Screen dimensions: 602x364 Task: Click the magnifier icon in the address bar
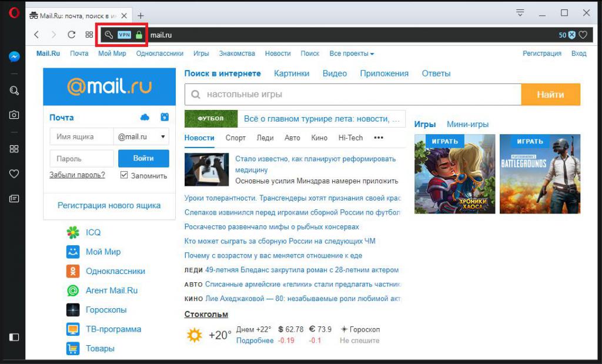109,35
